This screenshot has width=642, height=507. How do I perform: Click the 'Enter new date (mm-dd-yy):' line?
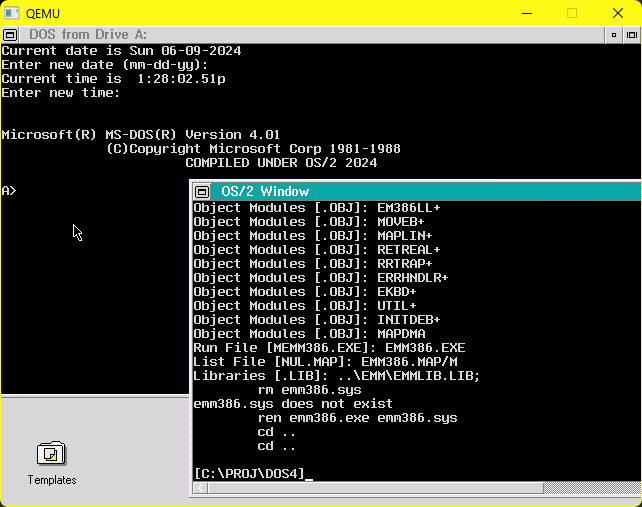click(x=105, y=65)
